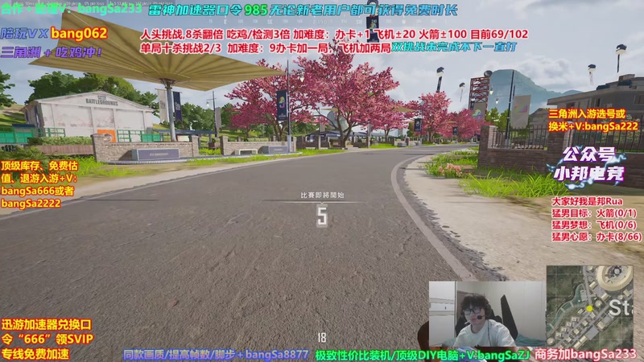This screenshot has width=644, height=362.
Task: Click the 比赛即将开始 match-starting text
Action: (322, 195)
